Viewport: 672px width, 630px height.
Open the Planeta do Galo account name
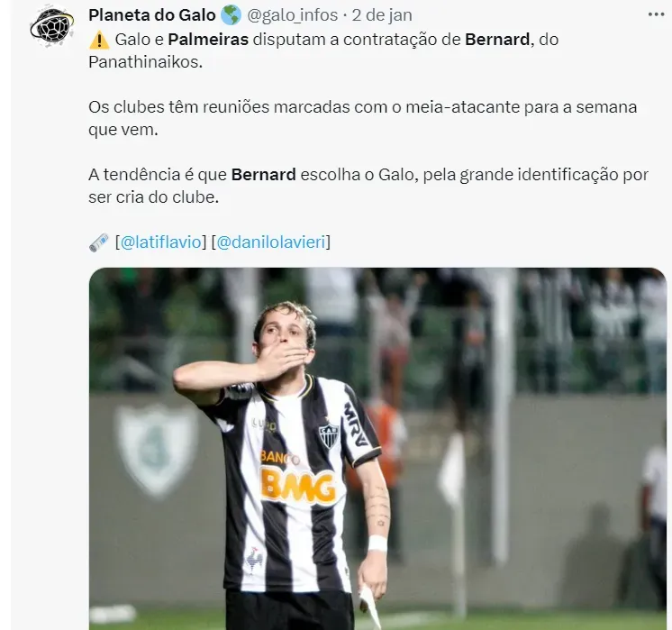pyautogui.click(x=151, y=15)
